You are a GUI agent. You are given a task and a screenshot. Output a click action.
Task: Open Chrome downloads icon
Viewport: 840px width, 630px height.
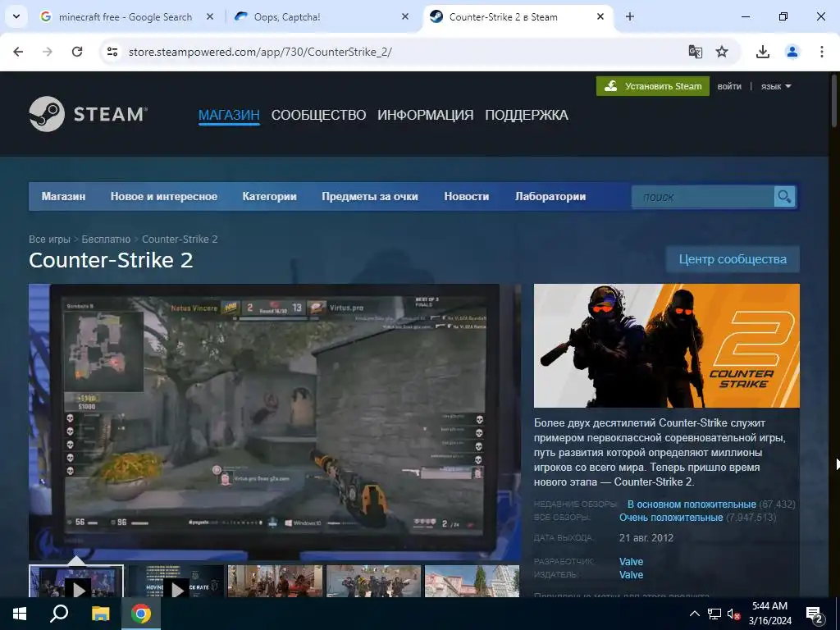coord(763,52)
